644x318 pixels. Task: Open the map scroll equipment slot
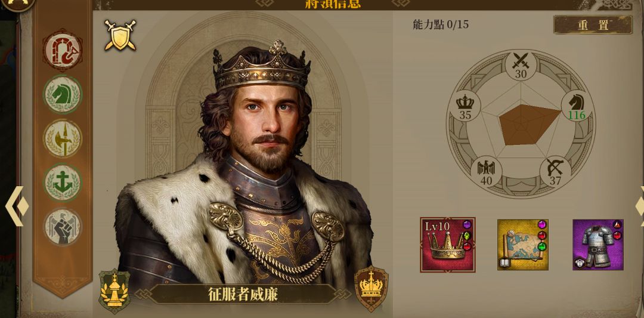(523, 245)
